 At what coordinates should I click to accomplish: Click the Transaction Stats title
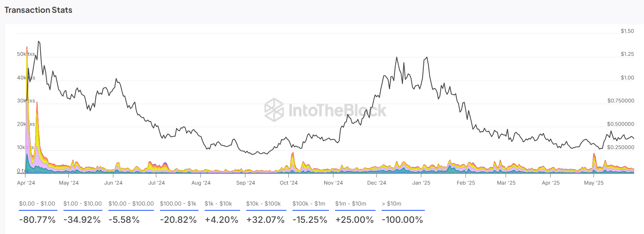tap(38, 10)
